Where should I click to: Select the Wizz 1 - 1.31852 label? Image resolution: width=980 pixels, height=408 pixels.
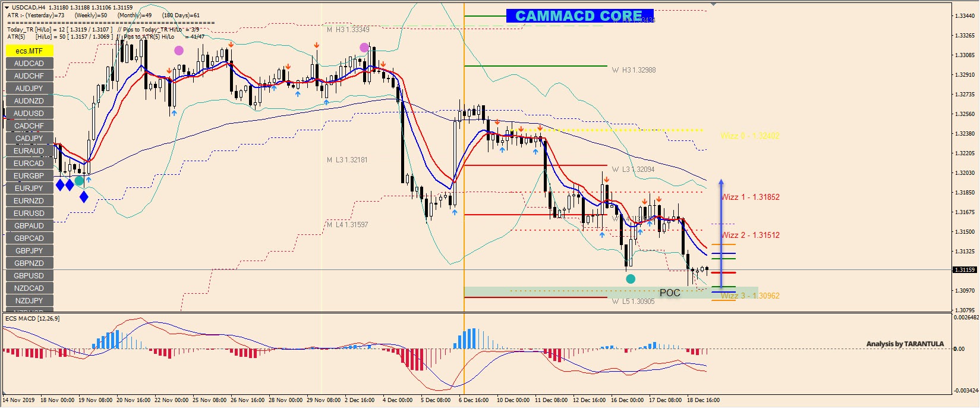pyautogui.click(x=750, y=197)
